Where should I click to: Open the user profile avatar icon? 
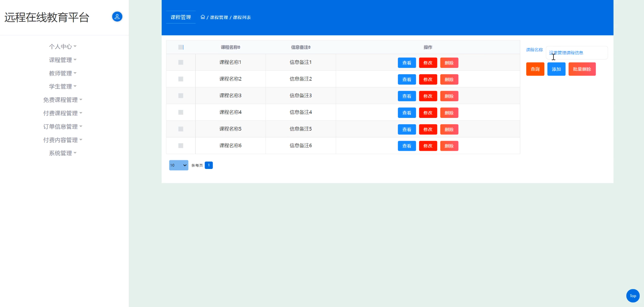[x=117, y=16]
